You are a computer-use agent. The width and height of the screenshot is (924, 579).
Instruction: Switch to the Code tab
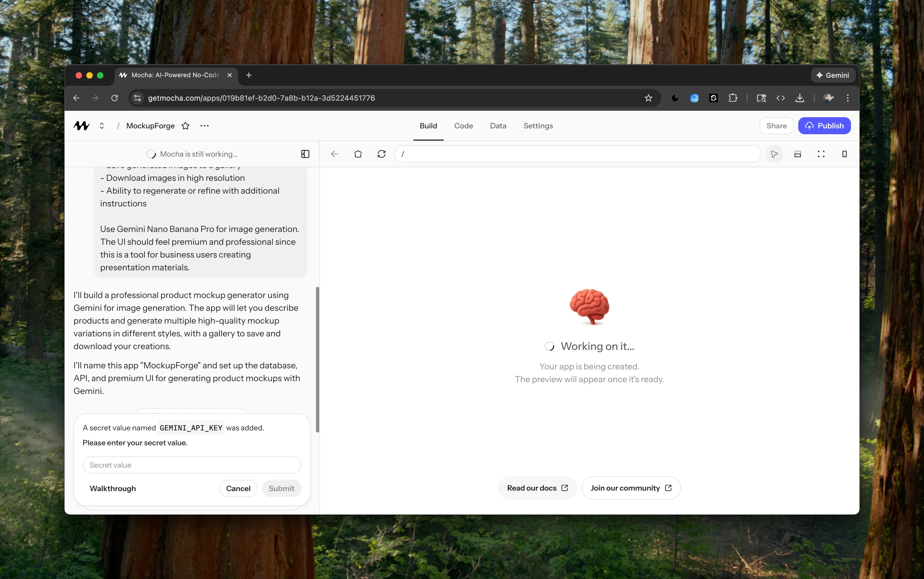click(463, 126)
